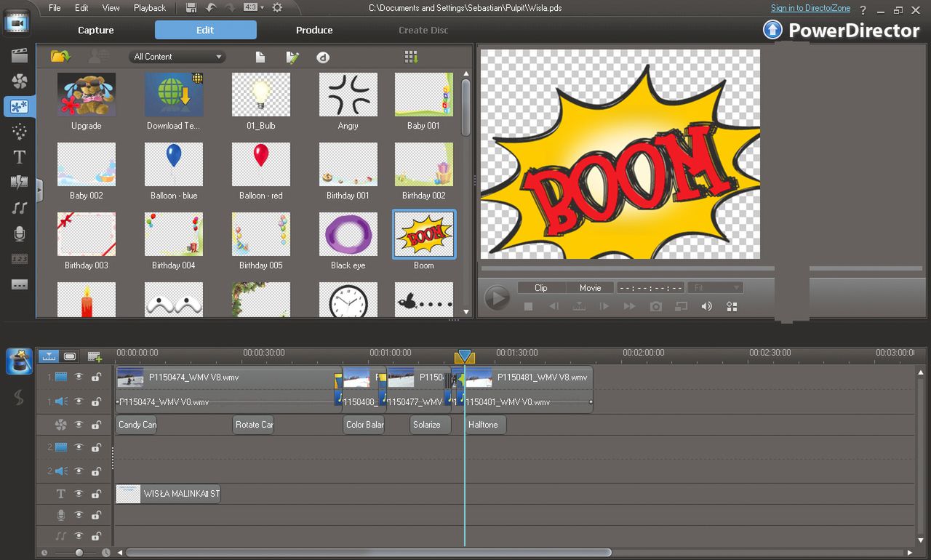Open the Edit menu in menu bar

coord(81,8)
